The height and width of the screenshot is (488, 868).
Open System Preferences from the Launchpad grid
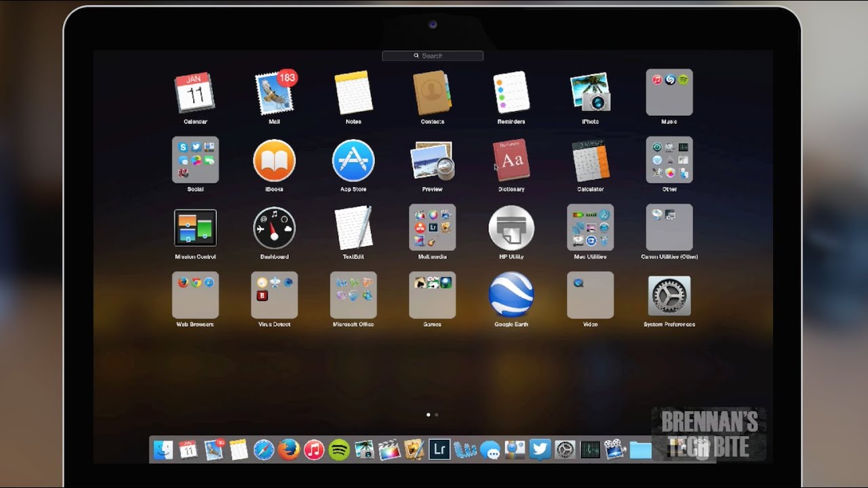coord(669,296)
